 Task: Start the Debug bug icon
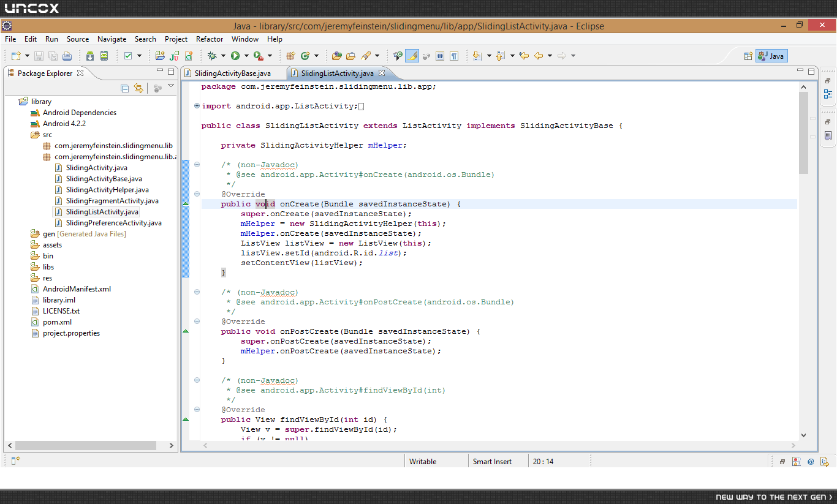pyautogui.click(x=212, y=56)
